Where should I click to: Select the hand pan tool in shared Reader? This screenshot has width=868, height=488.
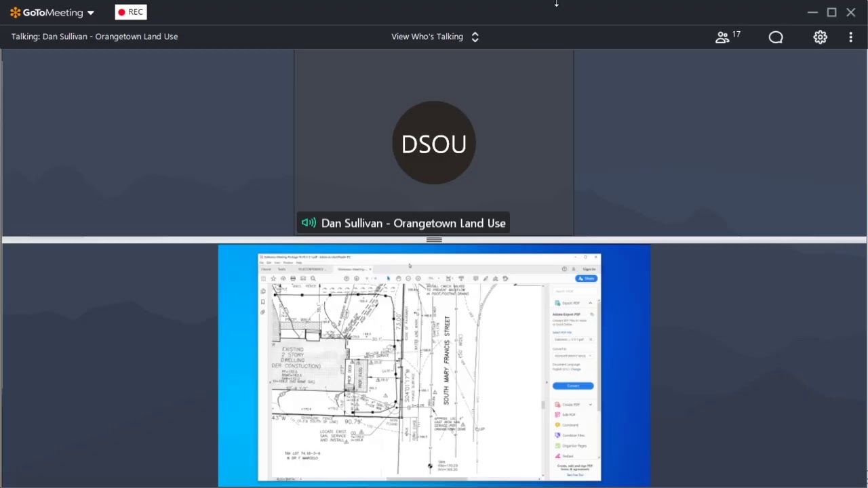(x=399, y=279)
